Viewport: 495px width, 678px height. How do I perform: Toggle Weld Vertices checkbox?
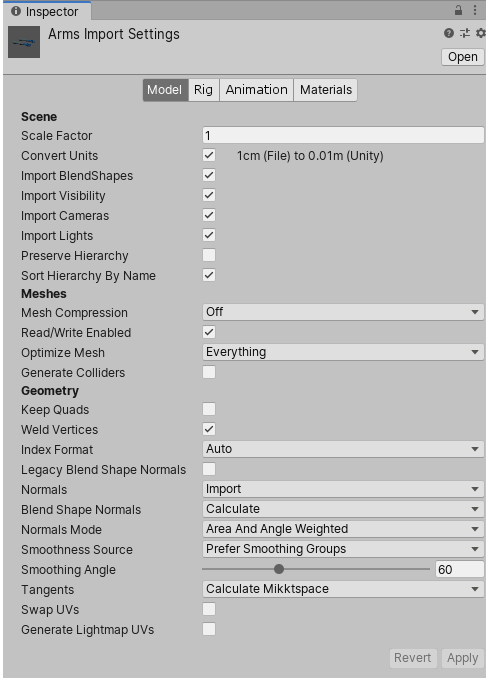pos(209,429)
